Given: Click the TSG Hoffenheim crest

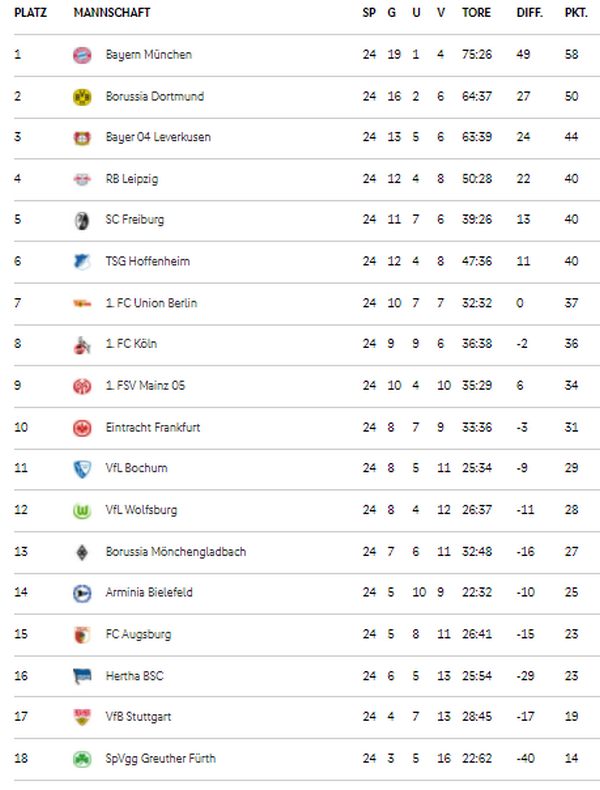Looking at the screenshot, I should pos(82,261).
